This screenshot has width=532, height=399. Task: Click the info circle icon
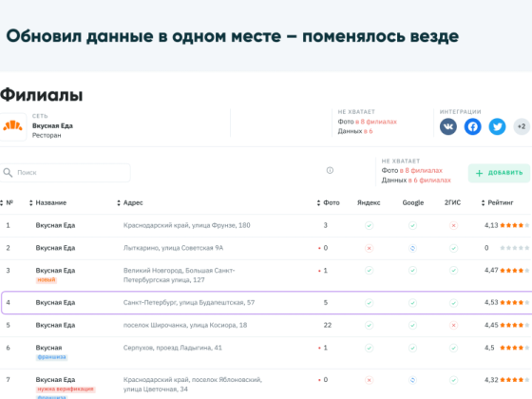click(330, 170)
